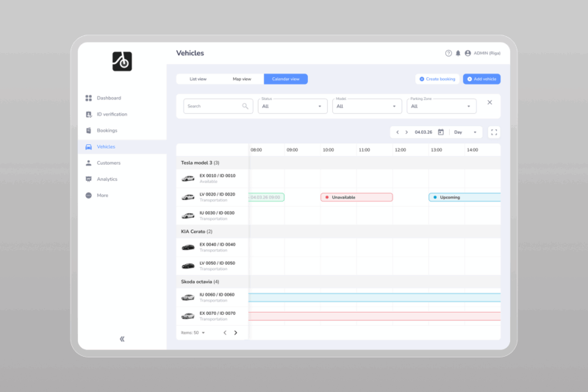The width and height of the screenshot is (588, 392).
Task: Switch to List view tab
Action: pyautogui.click(x=198, y=79)
